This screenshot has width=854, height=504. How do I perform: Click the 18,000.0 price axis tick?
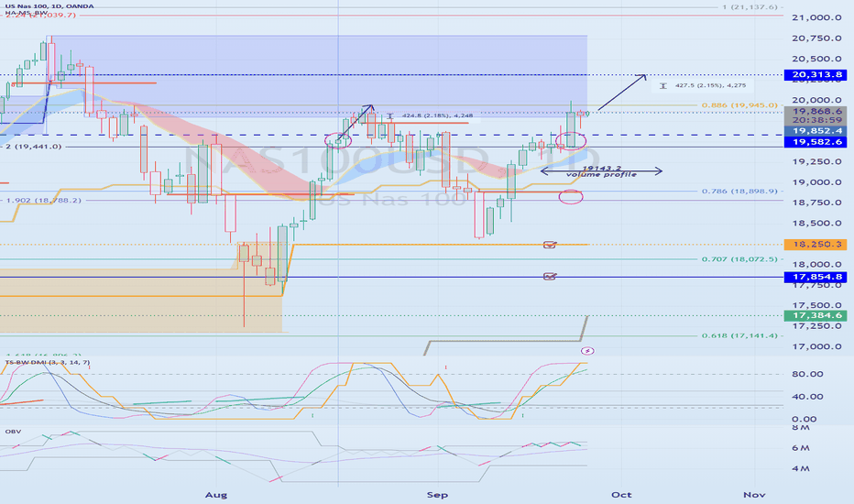pos(816,264)
